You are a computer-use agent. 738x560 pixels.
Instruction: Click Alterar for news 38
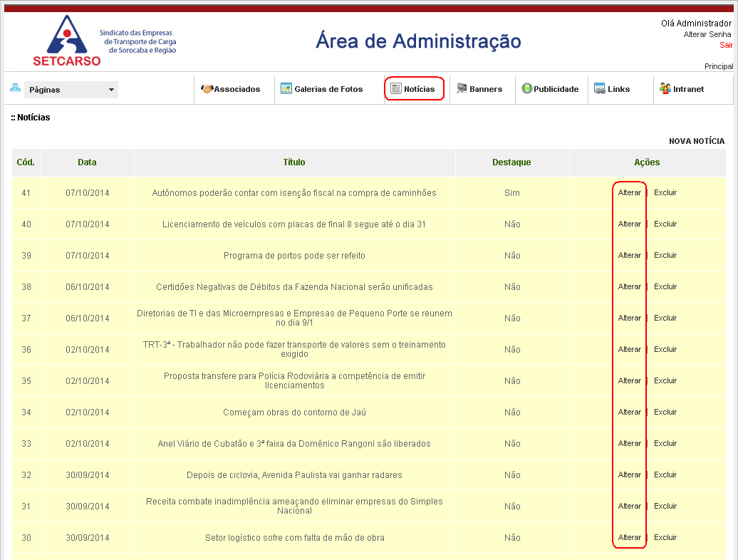click(629, 286)
